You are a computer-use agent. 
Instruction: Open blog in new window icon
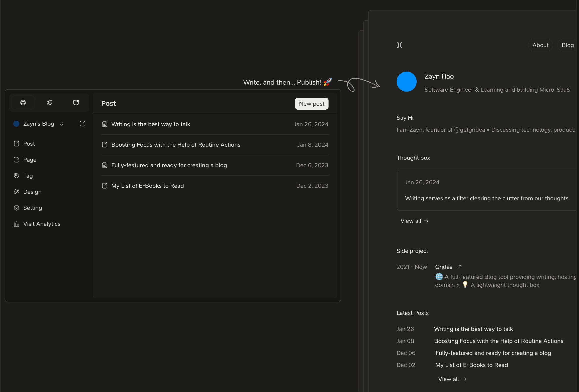coord(83,124)
